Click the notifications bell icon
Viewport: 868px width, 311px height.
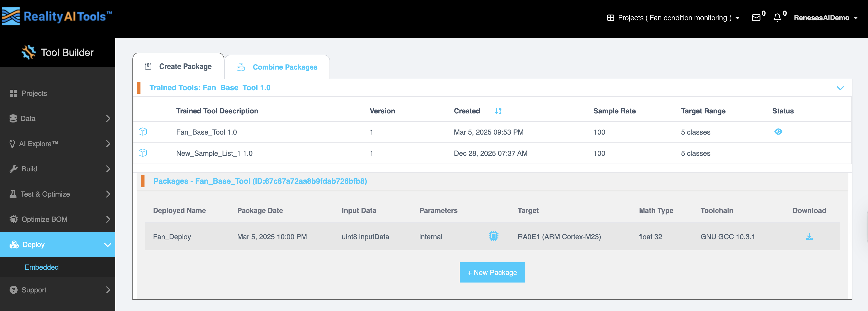(x=778, y=18)
